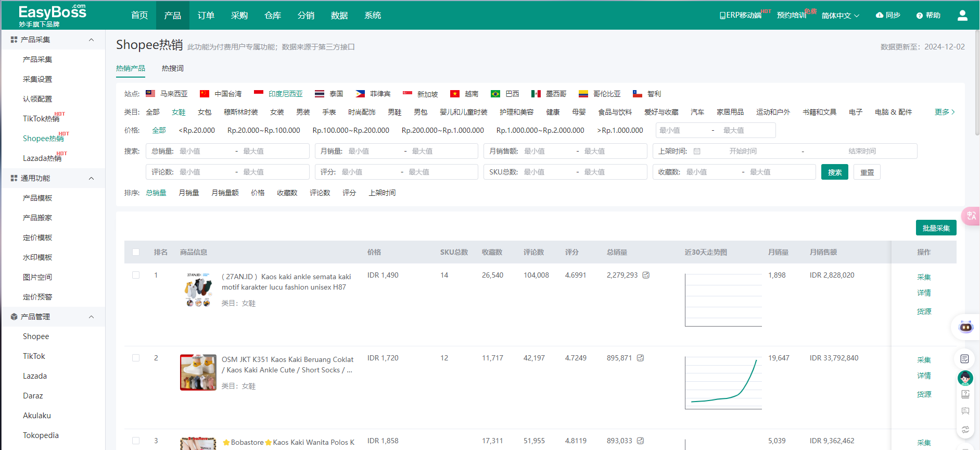Click the OSM JKT socks product thumbnail
Viewport: 980px width, 450px height.
[x=198, y=372]
